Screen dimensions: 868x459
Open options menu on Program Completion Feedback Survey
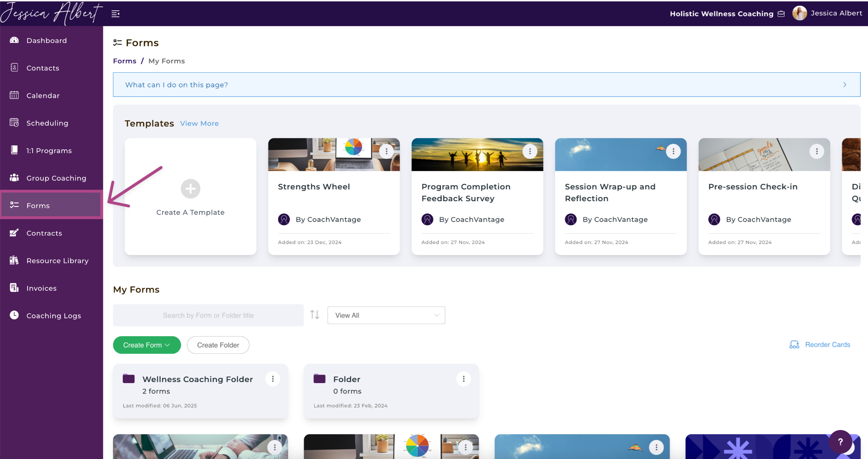[x=530, y=151]
